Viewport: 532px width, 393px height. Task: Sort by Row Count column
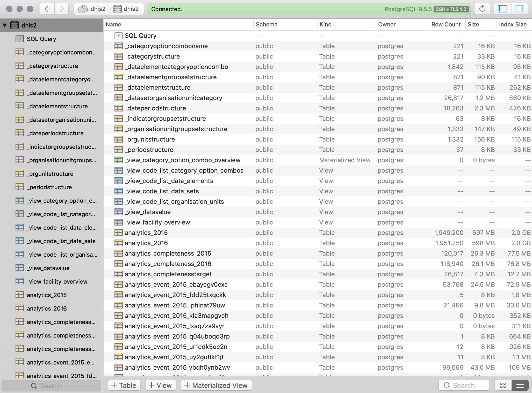446,24
